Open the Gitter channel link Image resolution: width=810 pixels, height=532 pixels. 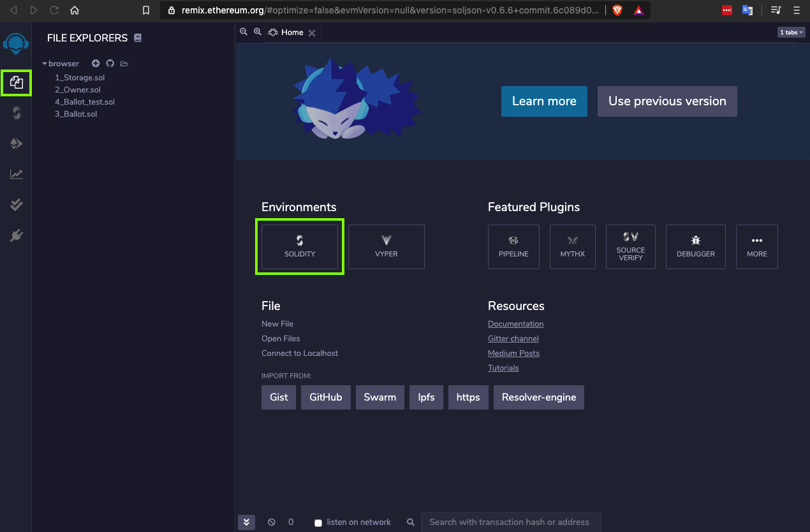(x=513, y=339)
